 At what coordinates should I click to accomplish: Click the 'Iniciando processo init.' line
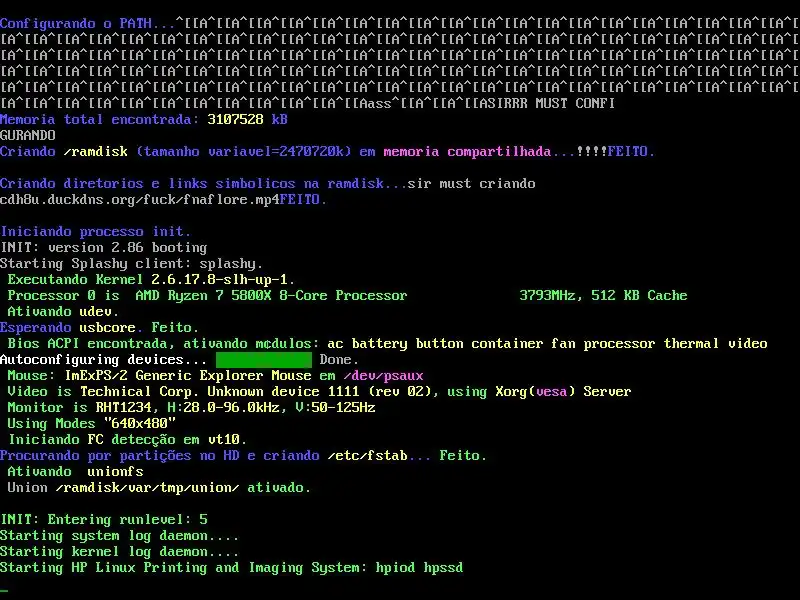pyautogui.click(x=95, y=232)
